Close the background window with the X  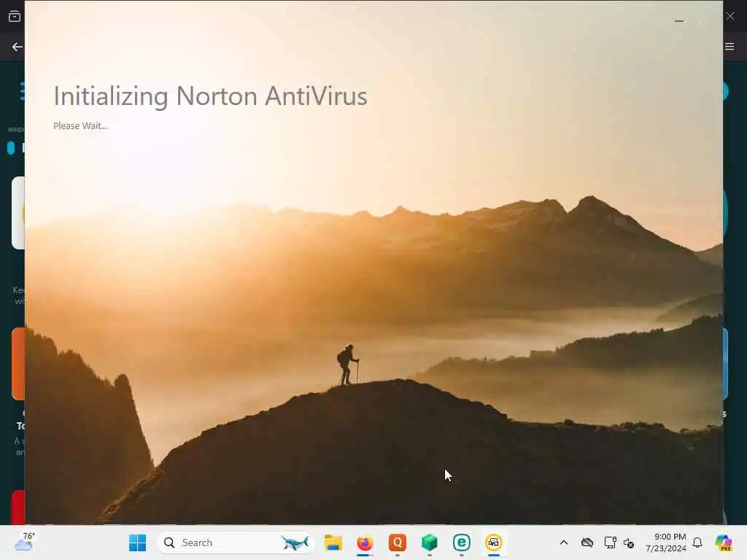tap(730, 16)
